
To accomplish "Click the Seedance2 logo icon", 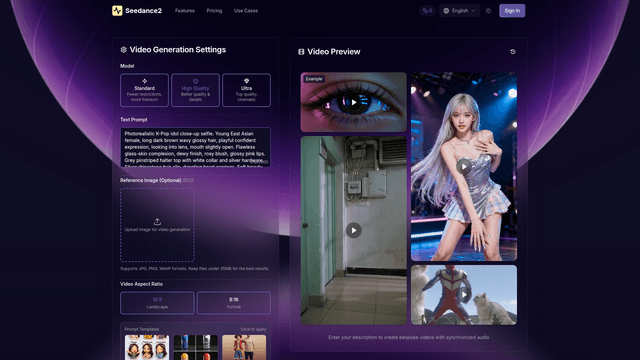I will pyautogui.click(x=117, y=11).
